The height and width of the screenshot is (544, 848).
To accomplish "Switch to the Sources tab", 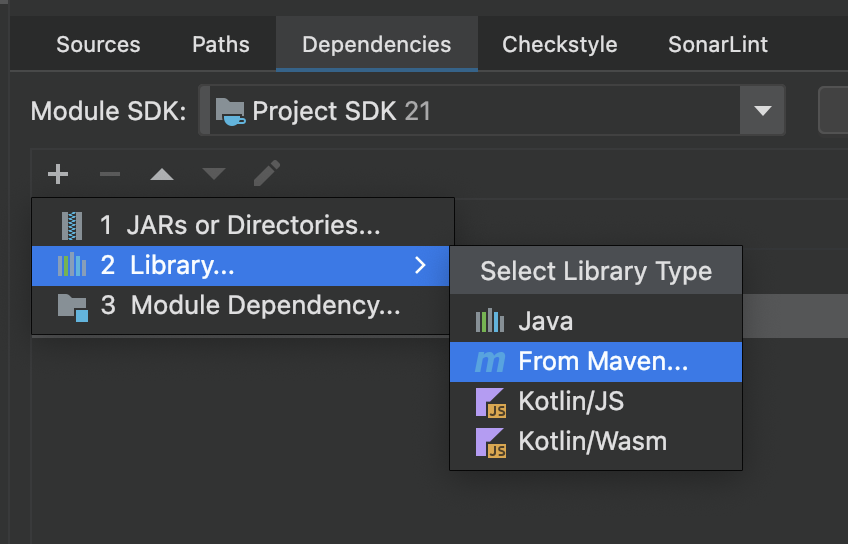I will click(x=98, y=45).
